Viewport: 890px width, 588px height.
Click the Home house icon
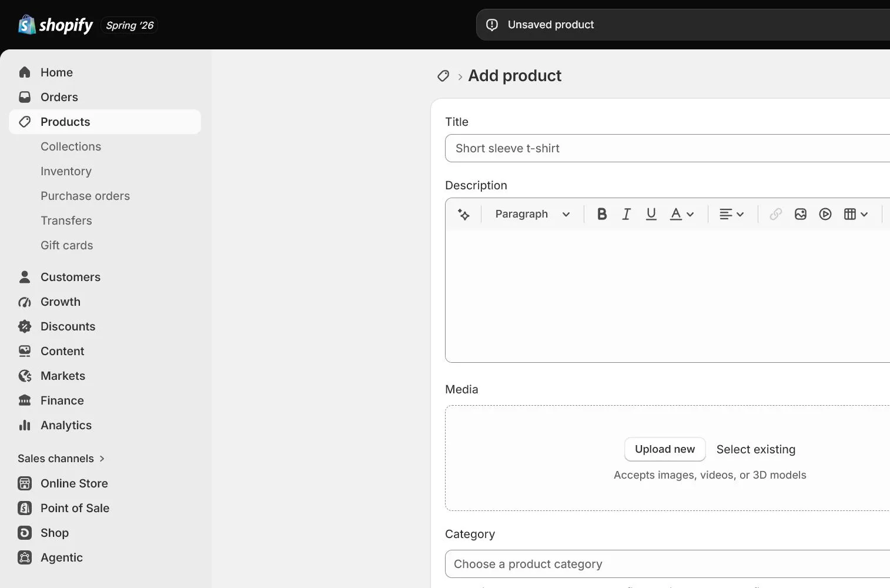pos(25,72)
